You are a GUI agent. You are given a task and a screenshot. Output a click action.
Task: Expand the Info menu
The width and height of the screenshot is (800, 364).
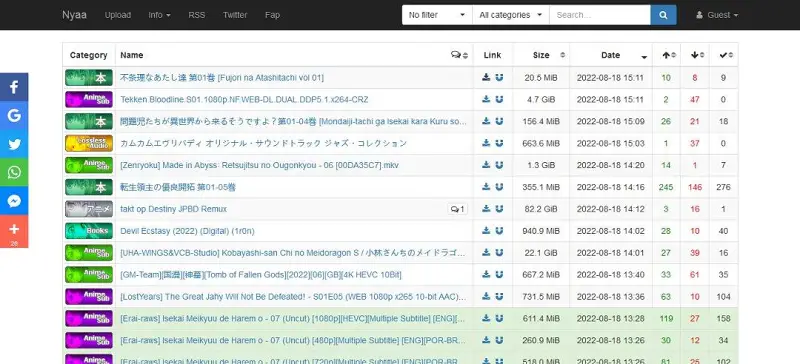pos(159,15)
